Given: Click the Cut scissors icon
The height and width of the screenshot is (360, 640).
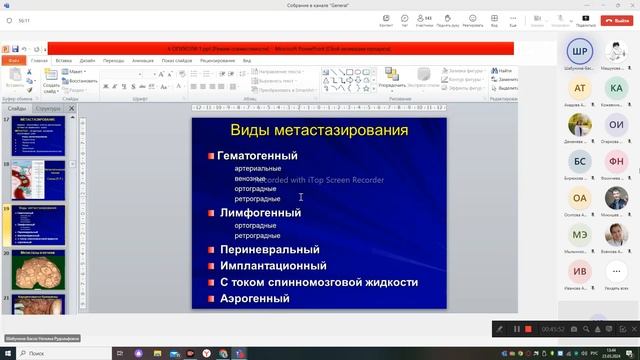Looking at the screenshot, I should 29,72.
